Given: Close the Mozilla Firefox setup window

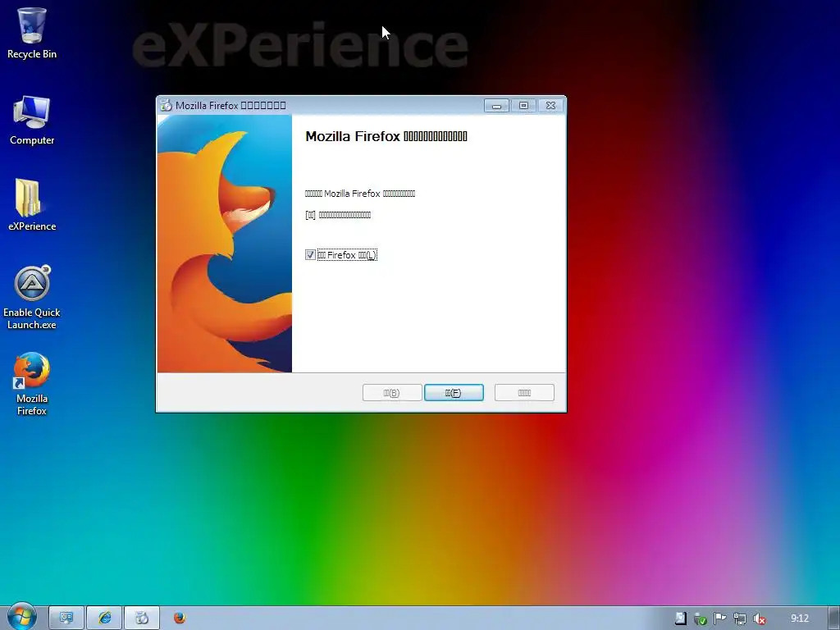Looking at the screenshot, I should coord(550,106).
